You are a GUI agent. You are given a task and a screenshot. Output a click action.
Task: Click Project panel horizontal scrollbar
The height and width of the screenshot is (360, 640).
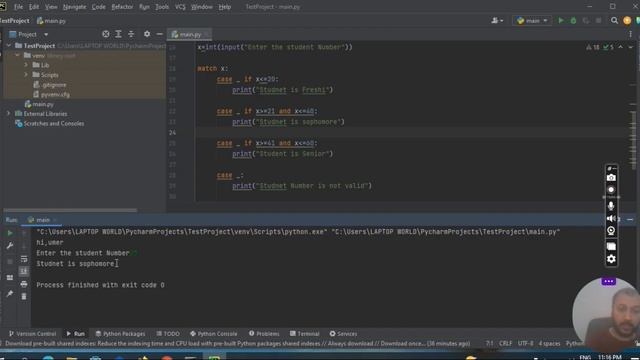pos(70,210)
